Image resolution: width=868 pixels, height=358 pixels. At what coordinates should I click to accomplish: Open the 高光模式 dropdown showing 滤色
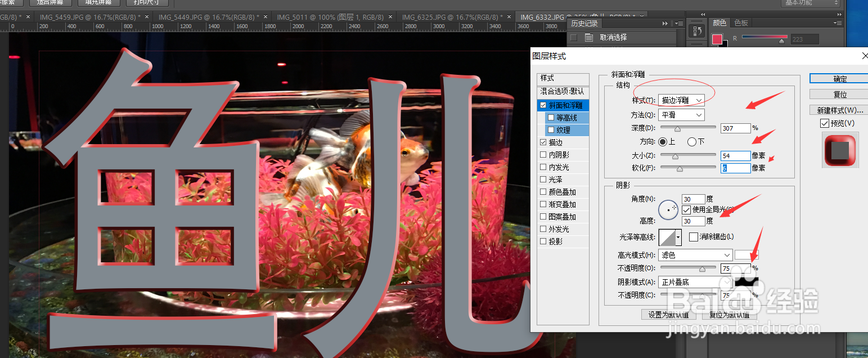pyautogui.click(x=696, y=255)
